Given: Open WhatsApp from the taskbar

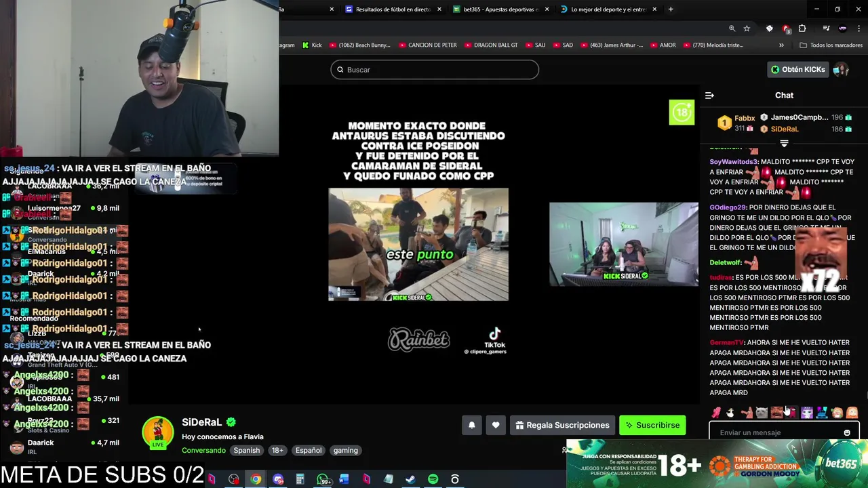Looking at the screenshot, I should (x=323, y=479).
